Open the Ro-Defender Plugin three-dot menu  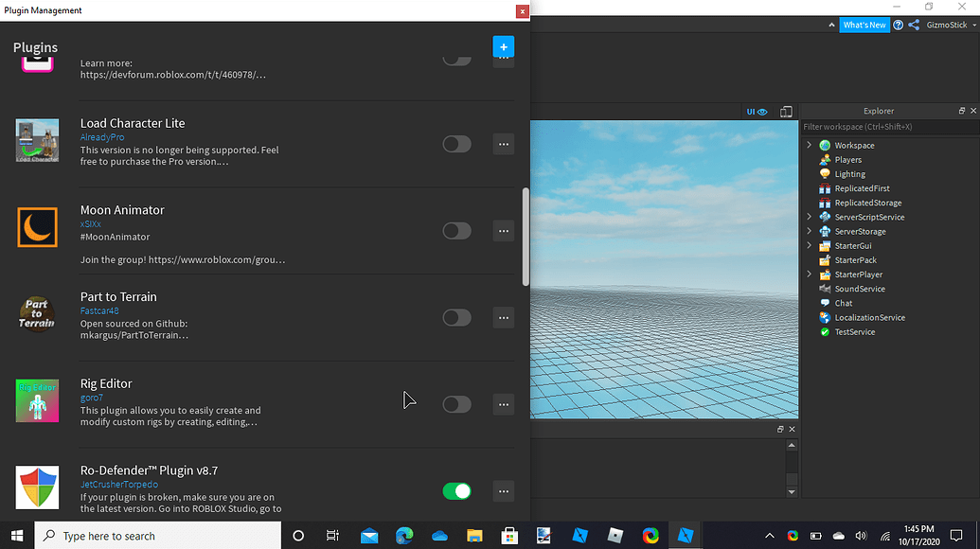coord(503,491)
